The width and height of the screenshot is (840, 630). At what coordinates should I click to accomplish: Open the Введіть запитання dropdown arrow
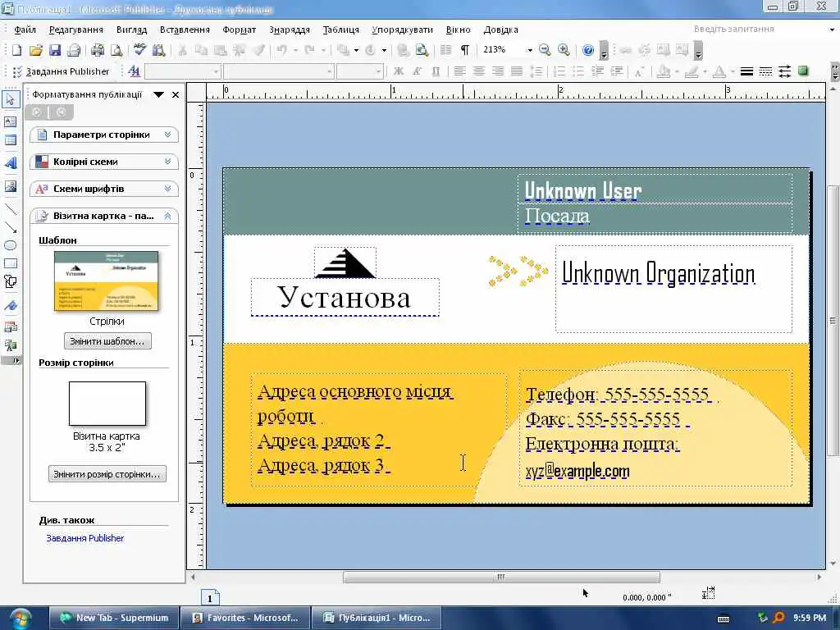pyautogui.click(x=832, y=30)
